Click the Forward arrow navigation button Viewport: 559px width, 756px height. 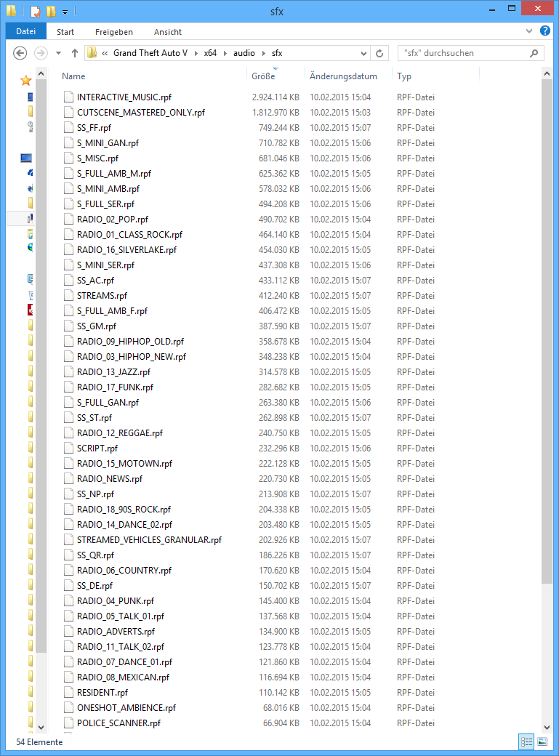pos(41,53)
